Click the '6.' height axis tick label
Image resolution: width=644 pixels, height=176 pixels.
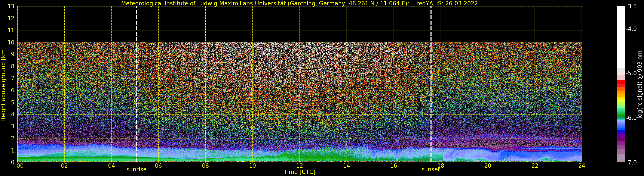pos(13,90)
